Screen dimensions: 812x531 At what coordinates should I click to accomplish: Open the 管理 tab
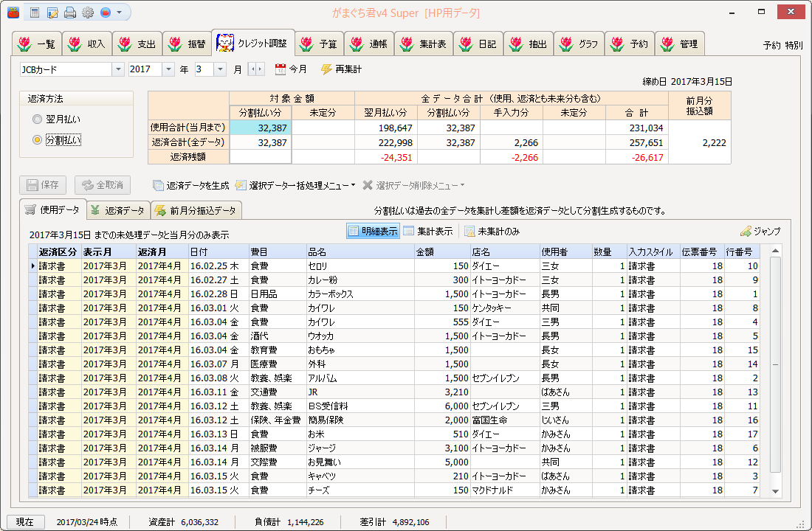(x=679, y=44)
